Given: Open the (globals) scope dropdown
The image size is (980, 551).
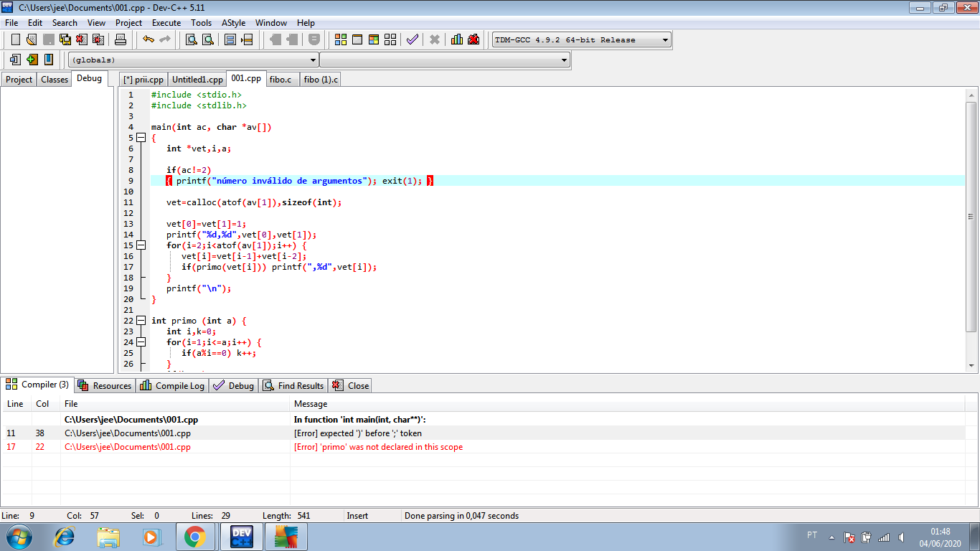Looking at the screenshot, I should 193,60.
